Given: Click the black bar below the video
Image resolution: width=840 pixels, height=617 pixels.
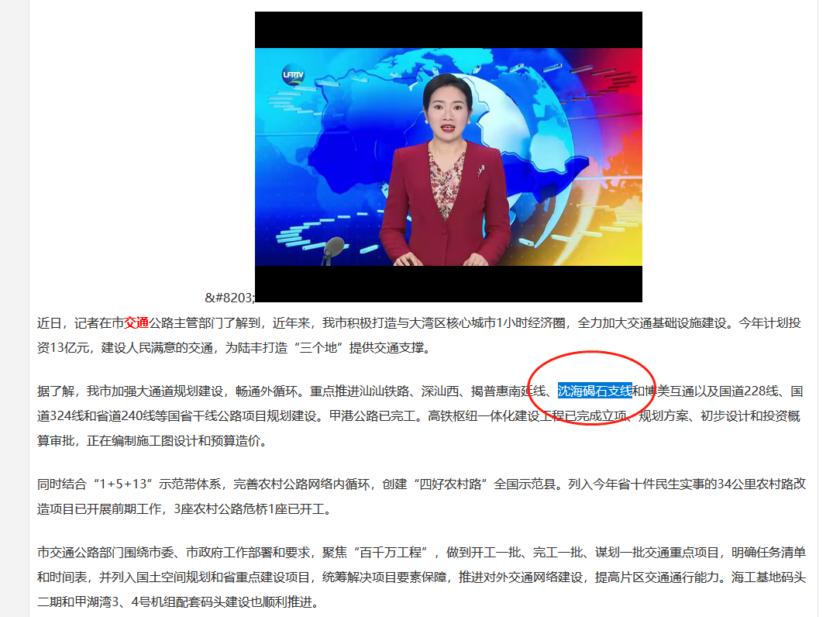Looking at the screenshot, I should coord(449,284).
